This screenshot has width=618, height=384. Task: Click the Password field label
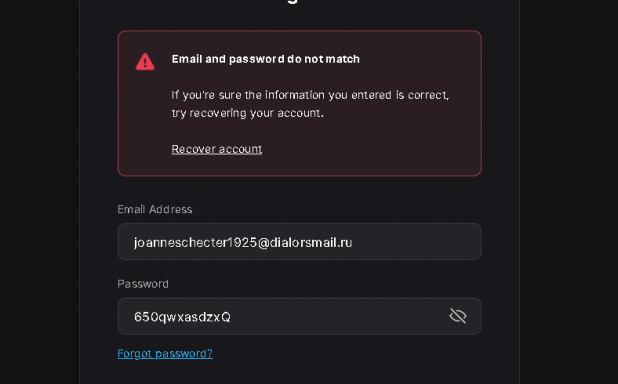143,284
